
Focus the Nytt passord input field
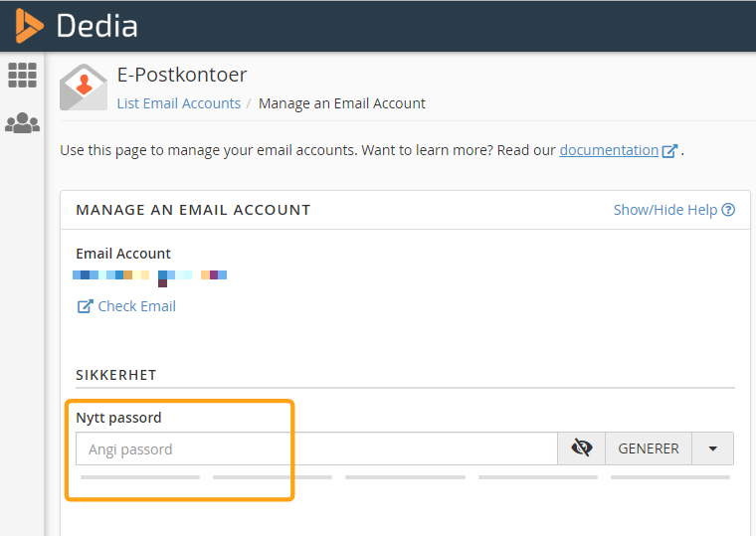[x=316, y=449]
